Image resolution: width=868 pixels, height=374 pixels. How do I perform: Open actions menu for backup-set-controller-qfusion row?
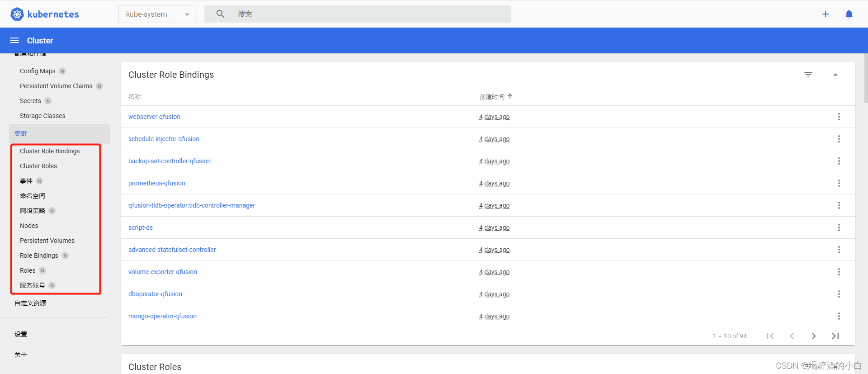tap(839, 161)
